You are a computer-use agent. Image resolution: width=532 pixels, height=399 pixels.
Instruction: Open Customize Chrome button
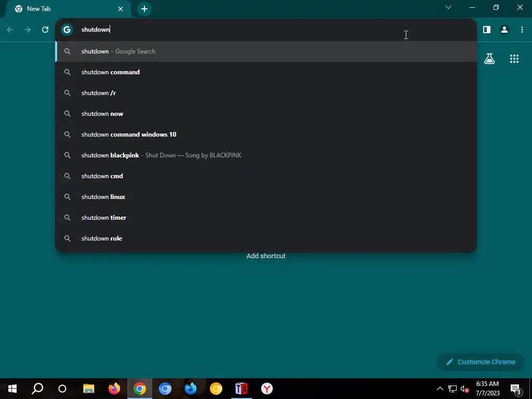pyautogui.click(x=481, y=362)
